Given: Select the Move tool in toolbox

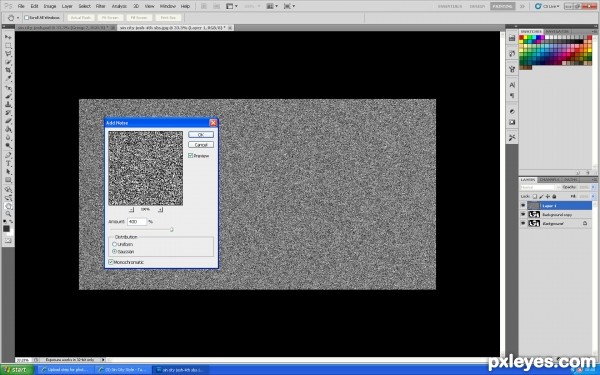Looking at the screenshot, I should click(8, 37).
